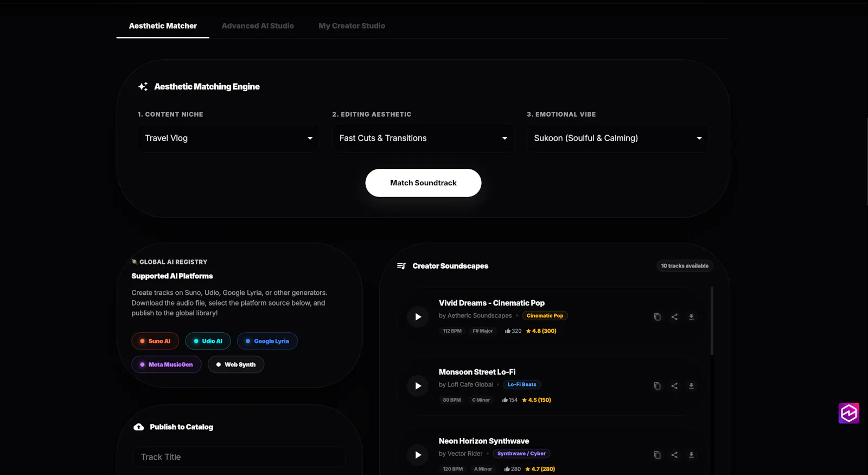Image resolution: width=868 pixels, height=475 pixels.
Task: Select the Meta MusicGen platform chip
Action: coord(167,364)
